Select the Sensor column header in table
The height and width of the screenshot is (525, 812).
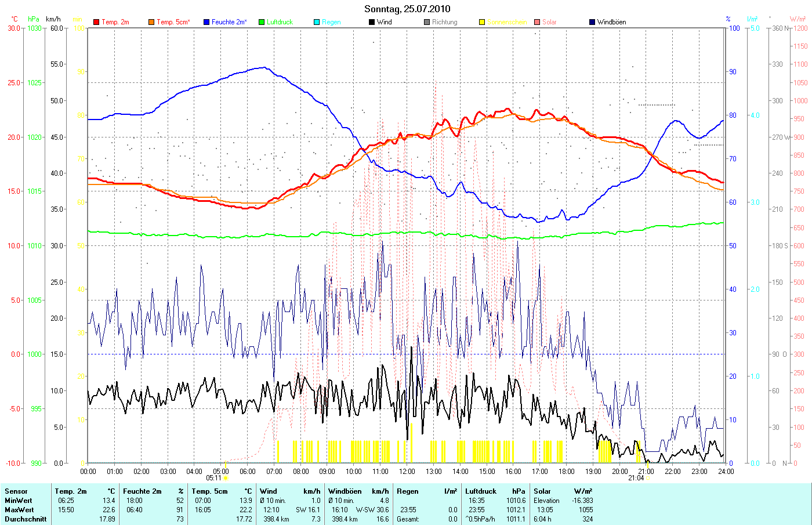click(x=16, y=491)
